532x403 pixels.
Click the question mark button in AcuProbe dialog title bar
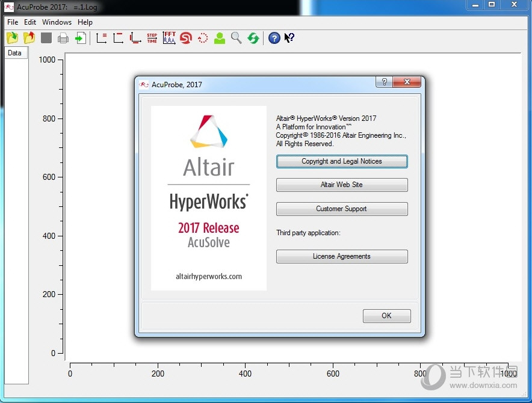pos(384,82)
